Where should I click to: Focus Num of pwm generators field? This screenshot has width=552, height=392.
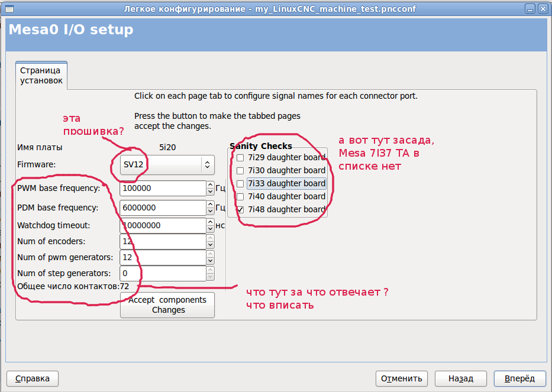163,257
